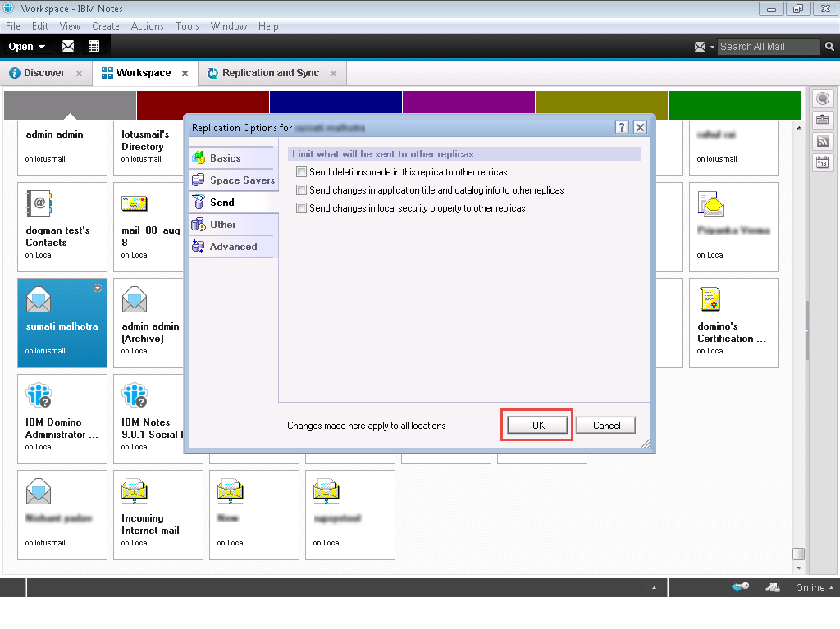Click the mail search scope envelope icon
This screenshot has height=629, width=840.
(700, 47)
